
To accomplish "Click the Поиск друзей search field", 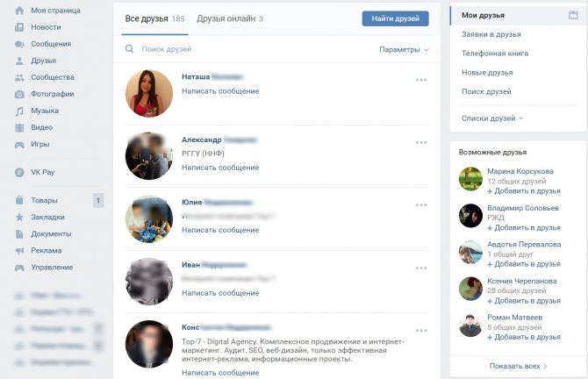I will [247, 49].
